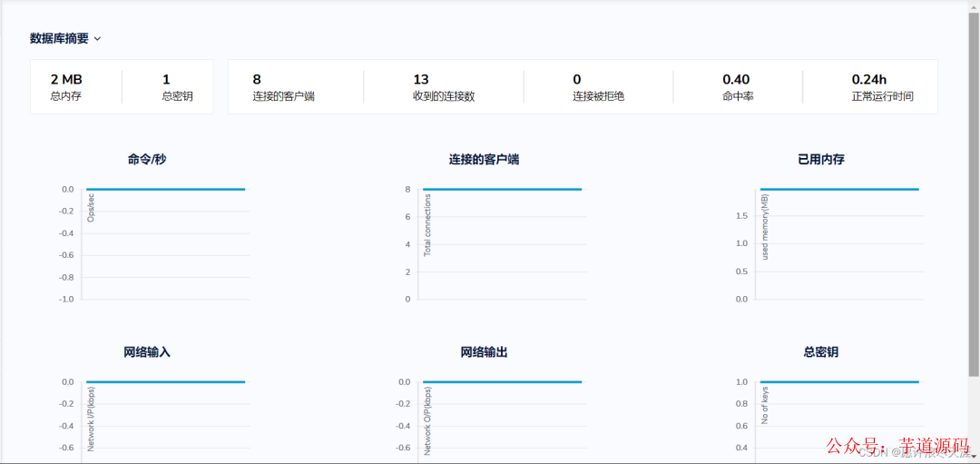Select the 8 connected clients value

pos(256,79)
